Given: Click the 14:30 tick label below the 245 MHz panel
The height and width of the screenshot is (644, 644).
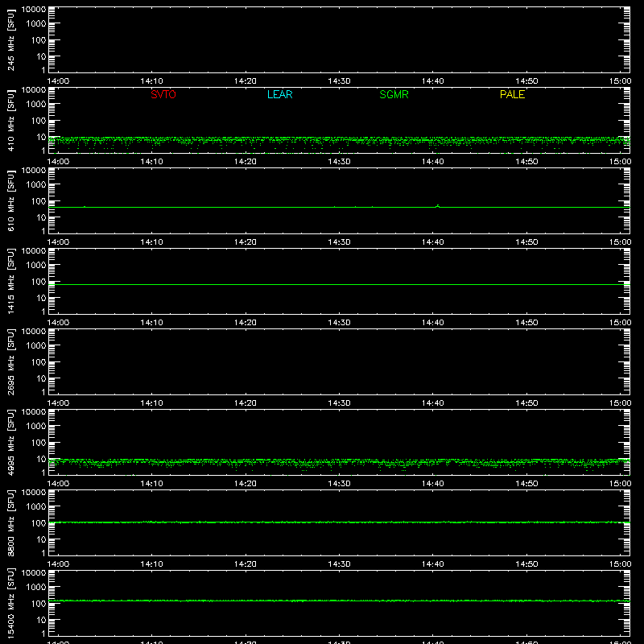Looking at the screenshot, I should [x=339, y=81].
